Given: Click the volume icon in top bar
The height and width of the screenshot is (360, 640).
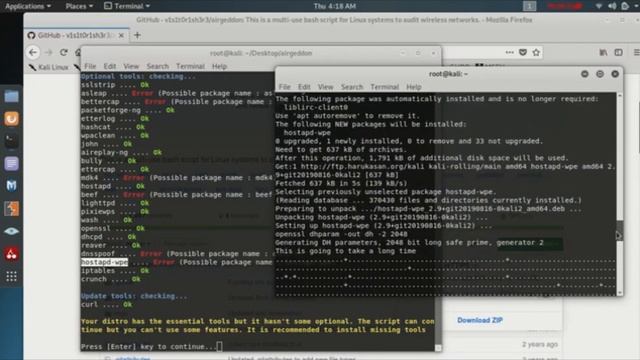Looking at the screenshot, I should (612, 6).
